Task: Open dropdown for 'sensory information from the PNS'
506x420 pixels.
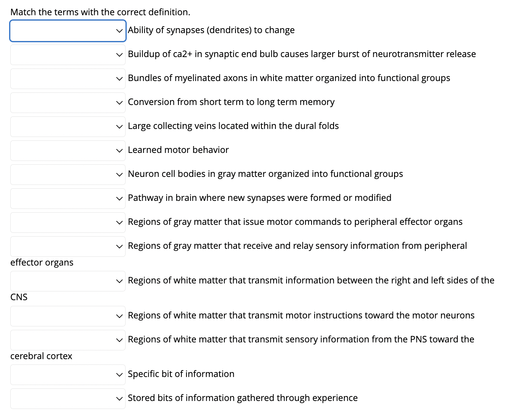Action: pos(68,340)
